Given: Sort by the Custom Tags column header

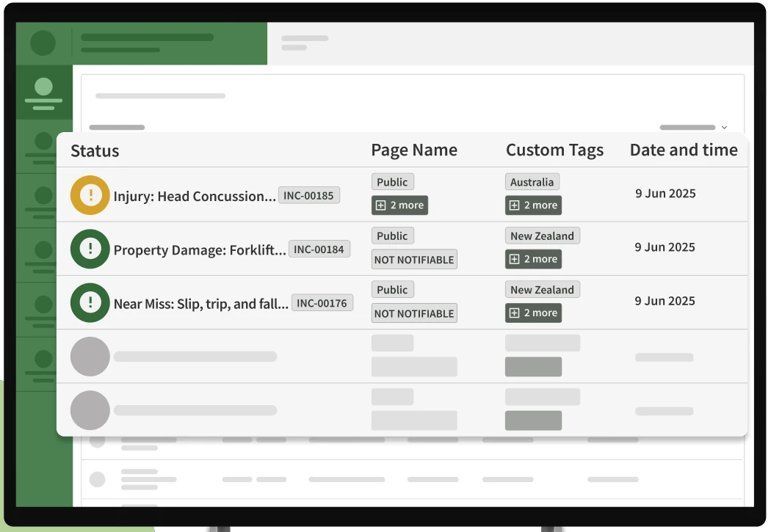Looking at the screenshot, I should pyautogui.click(x=554, y=150).
